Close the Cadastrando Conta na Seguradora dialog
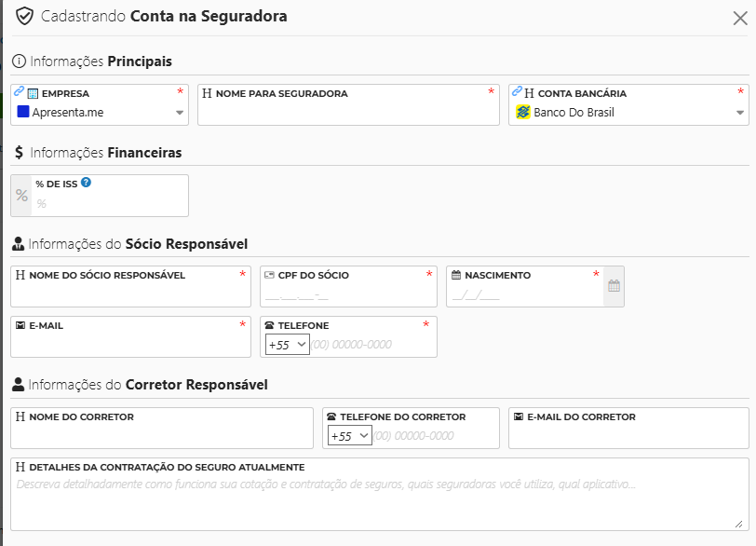Image resolution: width=756 pixels, height=546 pixels. point(740,17)
